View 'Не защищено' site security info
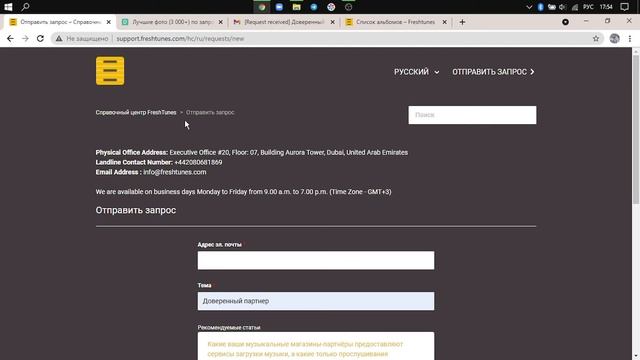The image size is (640, 360). pyautogui.click(x=82, y=39)
